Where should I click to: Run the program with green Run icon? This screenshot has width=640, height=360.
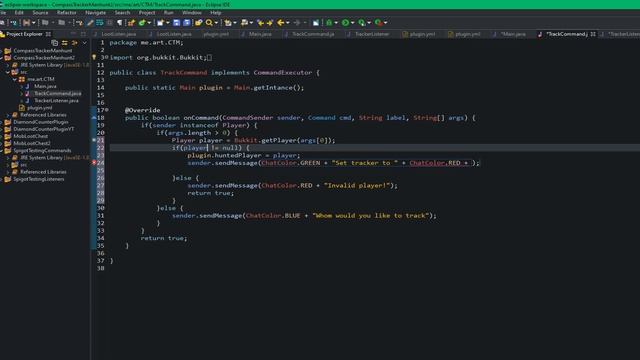(x=345, y=22)
